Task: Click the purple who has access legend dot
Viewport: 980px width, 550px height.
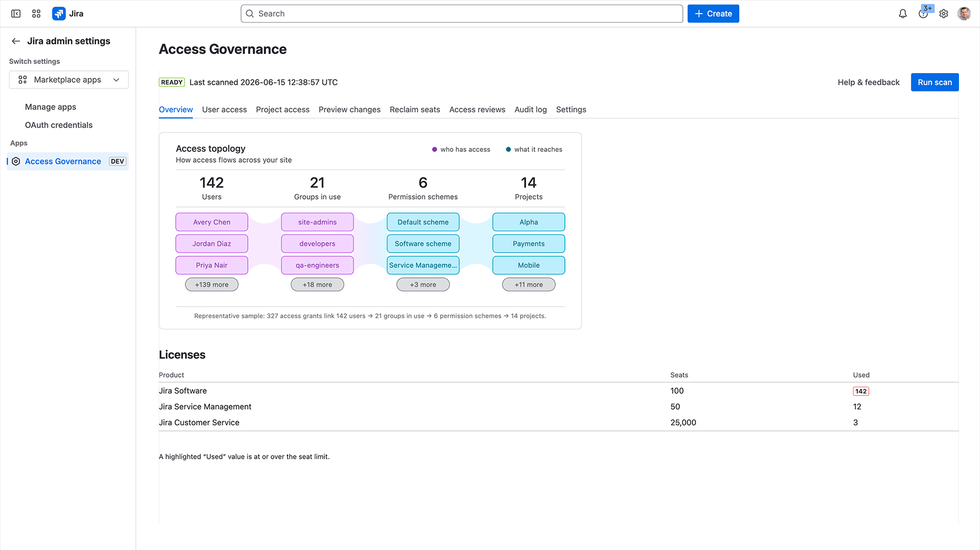Action: [x=434, y=150]
